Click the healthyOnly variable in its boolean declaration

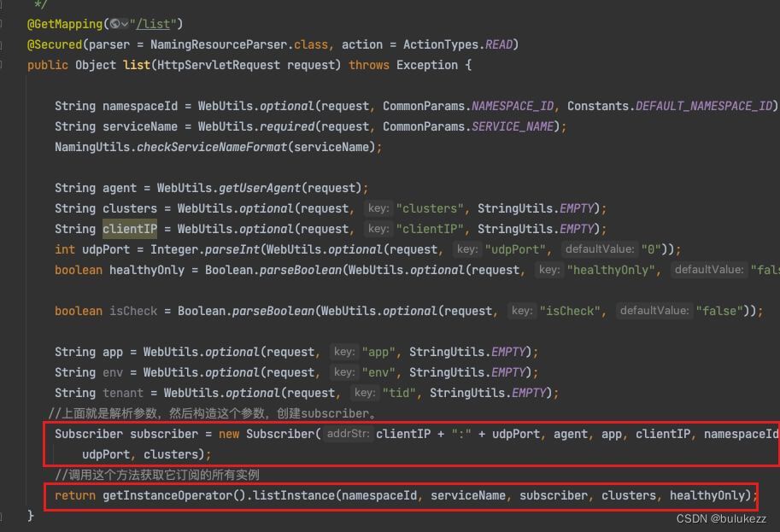coord(147,270)
